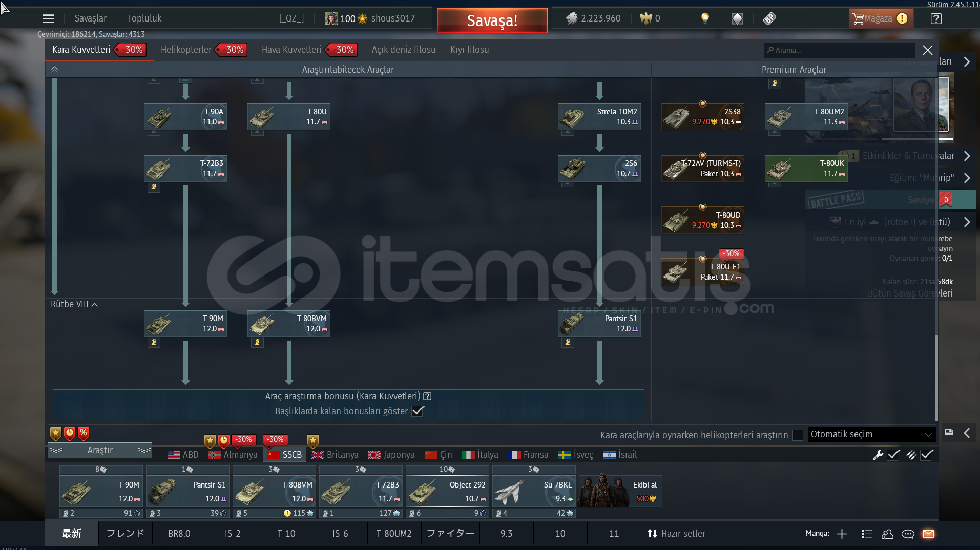Click the player avatar portrait
This screenshot has width=980, height=550.
point(331,19)
